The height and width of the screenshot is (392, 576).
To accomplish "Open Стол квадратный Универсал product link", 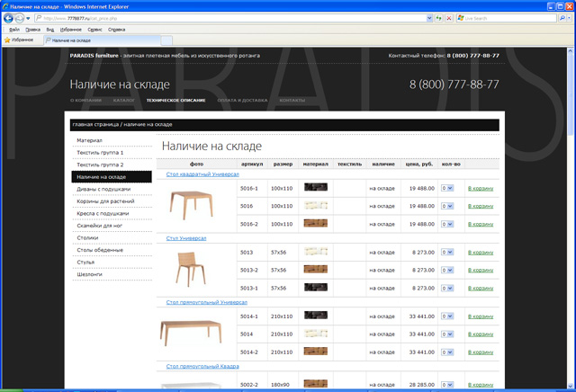I will [x=202, y=174].
